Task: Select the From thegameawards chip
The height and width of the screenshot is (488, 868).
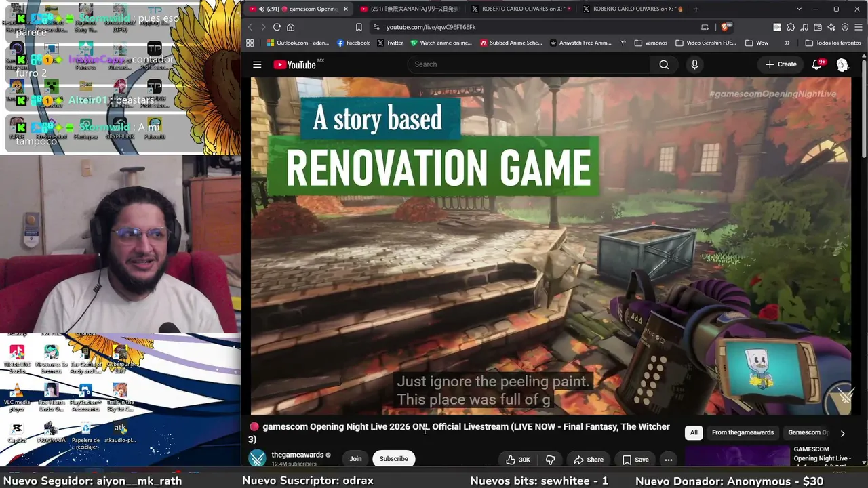Action: 743,432
